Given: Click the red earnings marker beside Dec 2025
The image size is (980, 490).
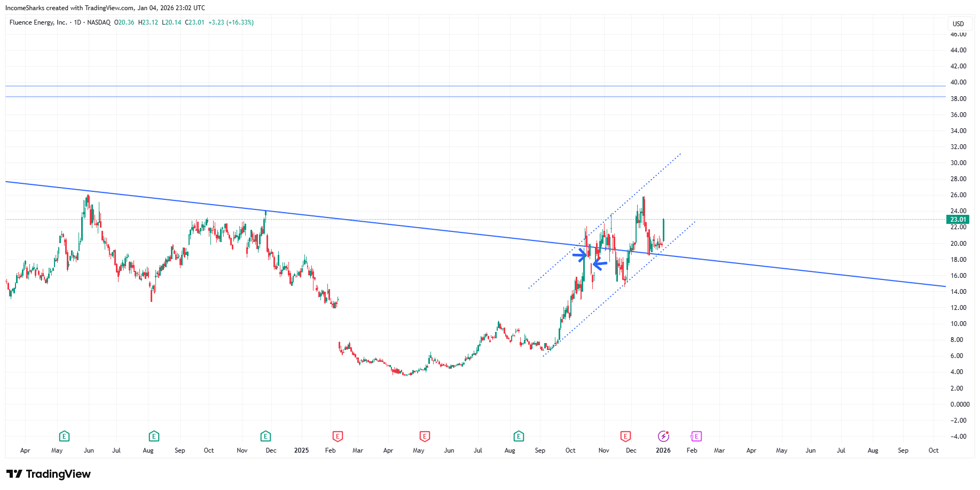Looking at the screenshot, I should (625, 437).
